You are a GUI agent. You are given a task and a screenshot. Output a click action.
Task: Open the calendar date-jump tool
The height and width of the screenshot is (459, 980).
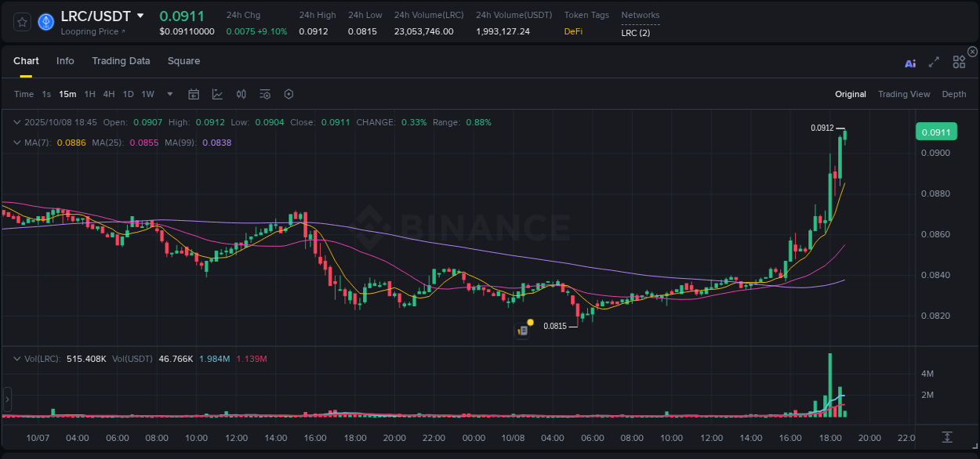tap(194, 94)
